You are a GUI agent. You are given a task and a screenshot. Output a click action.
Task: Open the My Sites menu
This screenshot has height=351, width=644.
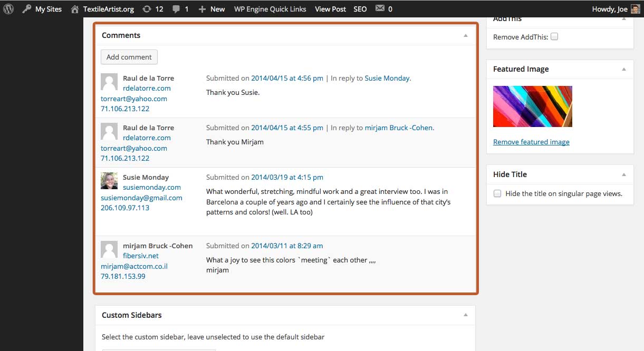click(x=42, y=9)
